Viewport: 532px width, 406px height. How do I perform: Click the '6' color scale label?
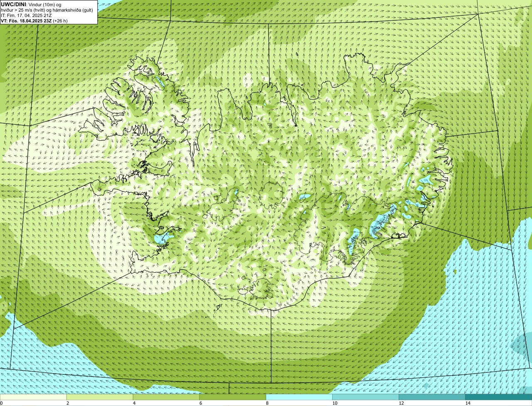point(200,403)
